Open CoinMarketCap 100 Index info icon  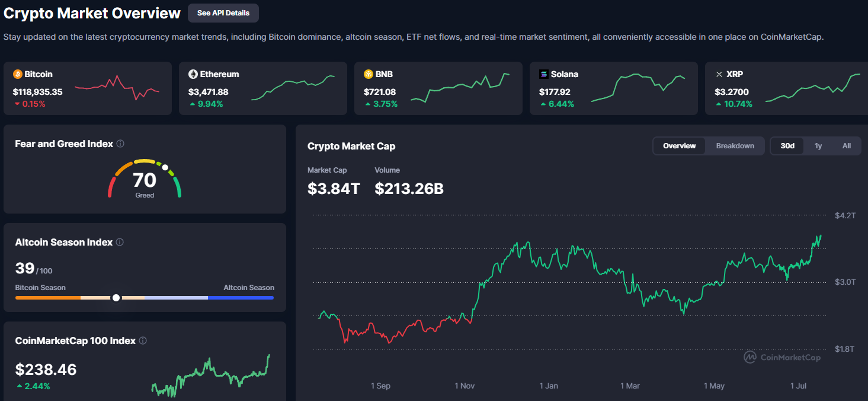(x=143, y=340)
